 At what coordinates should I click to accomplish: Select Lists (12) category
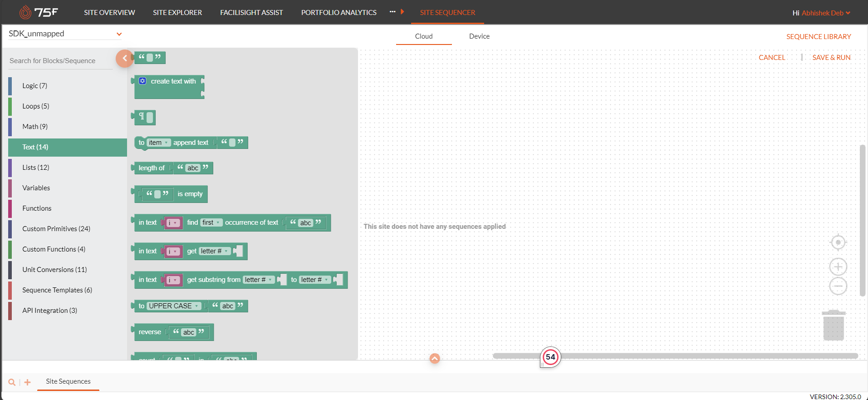pyautogui.click(x=68, y=168)
